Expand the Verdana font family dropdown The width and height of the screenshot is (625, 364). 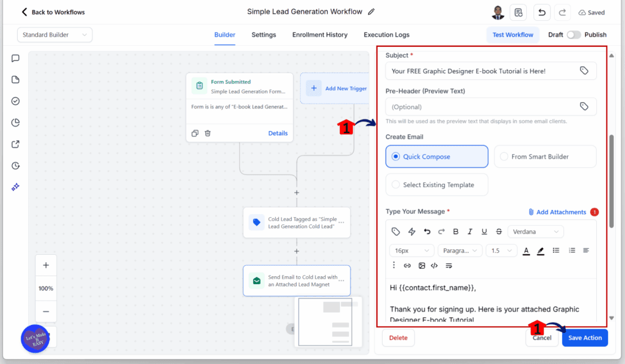(x=536, y=232)
